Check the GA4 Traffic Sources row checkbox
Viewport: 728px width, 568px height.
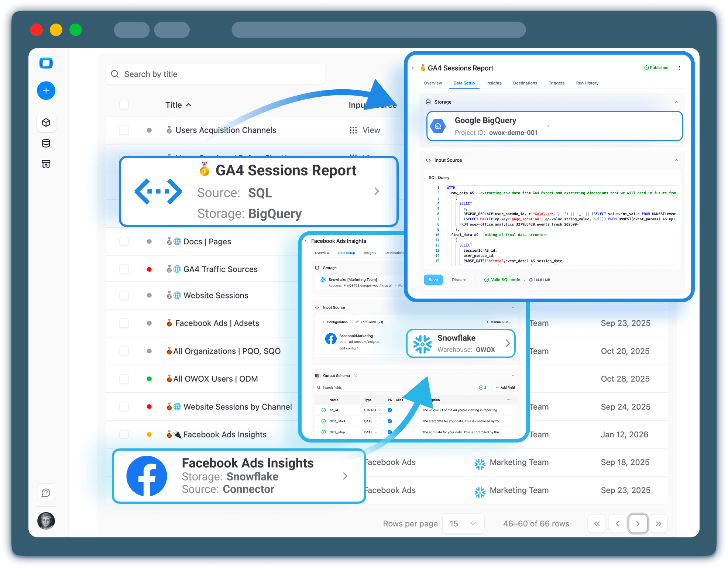(124, 269)
